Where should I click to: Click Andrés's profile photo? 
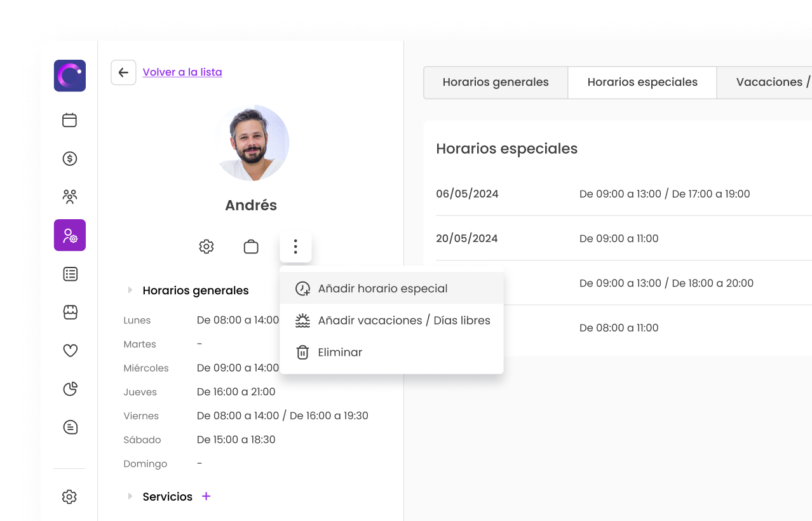point(252,143)
